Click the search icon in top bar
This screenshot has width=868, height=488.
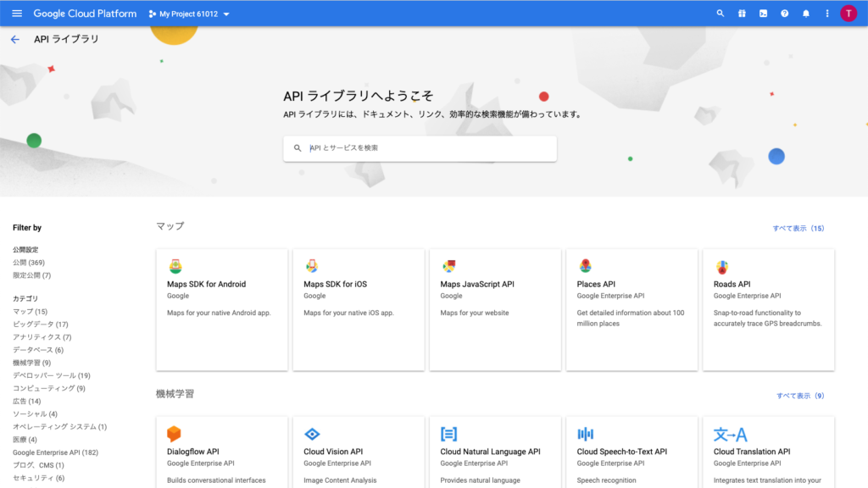[721, 14]
